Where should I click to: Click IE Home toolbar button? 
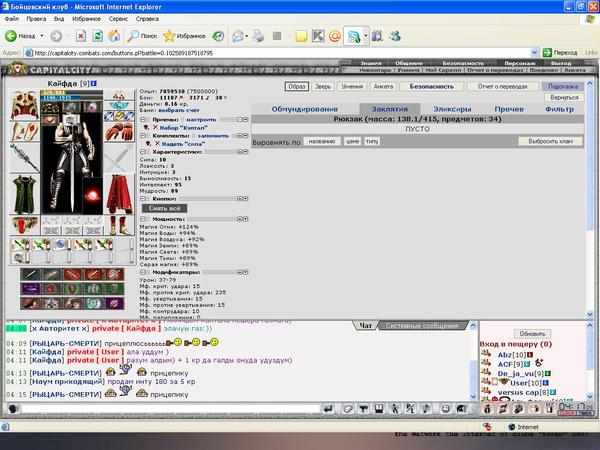(x=114, y=36)
